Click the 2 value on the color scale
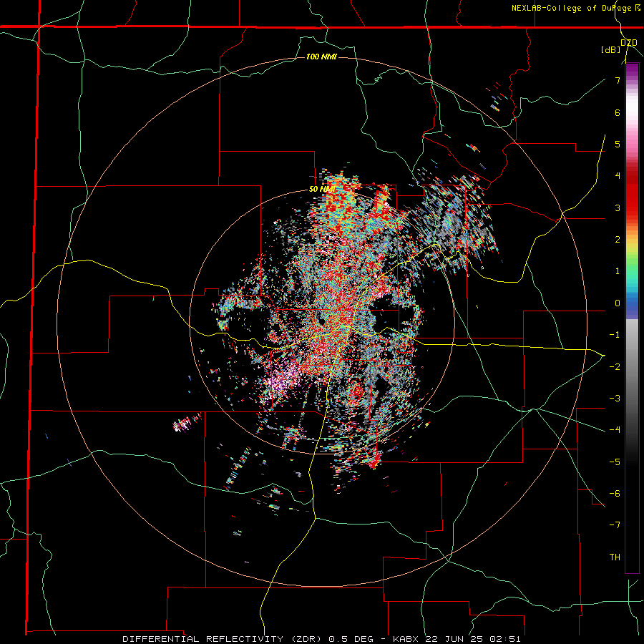The image size is (644, 644). (618, 240)
